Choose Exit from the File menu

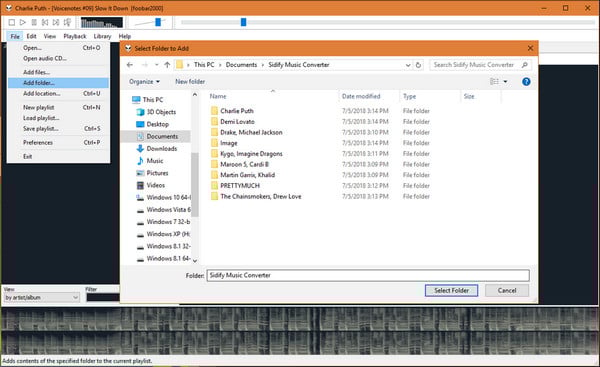[x=58, y=157]
